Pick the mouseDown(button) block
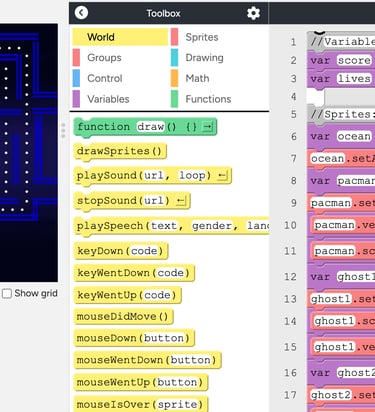The height and width of the screenshot is (412, 375). click(134, 338)
